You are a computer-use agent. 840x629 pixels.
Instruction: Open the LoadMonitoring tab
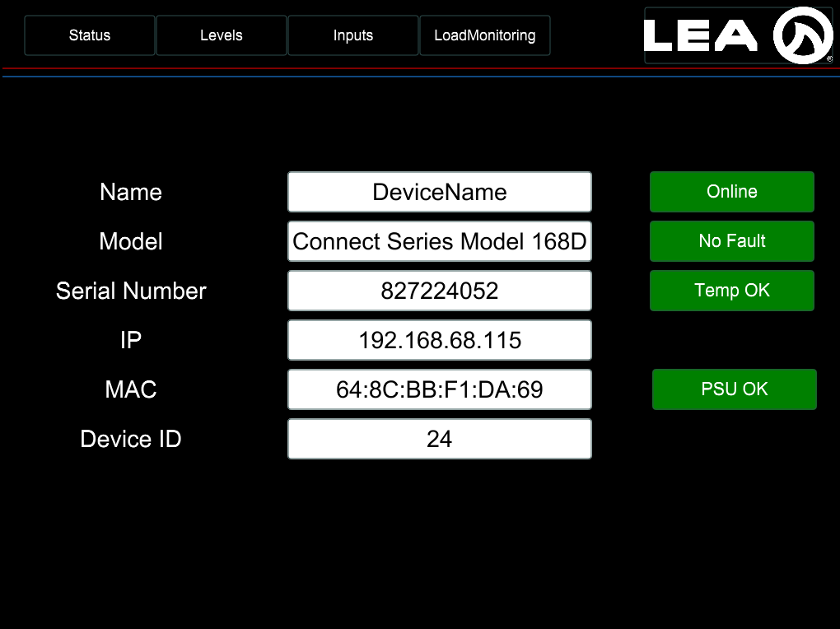(485, 35)
